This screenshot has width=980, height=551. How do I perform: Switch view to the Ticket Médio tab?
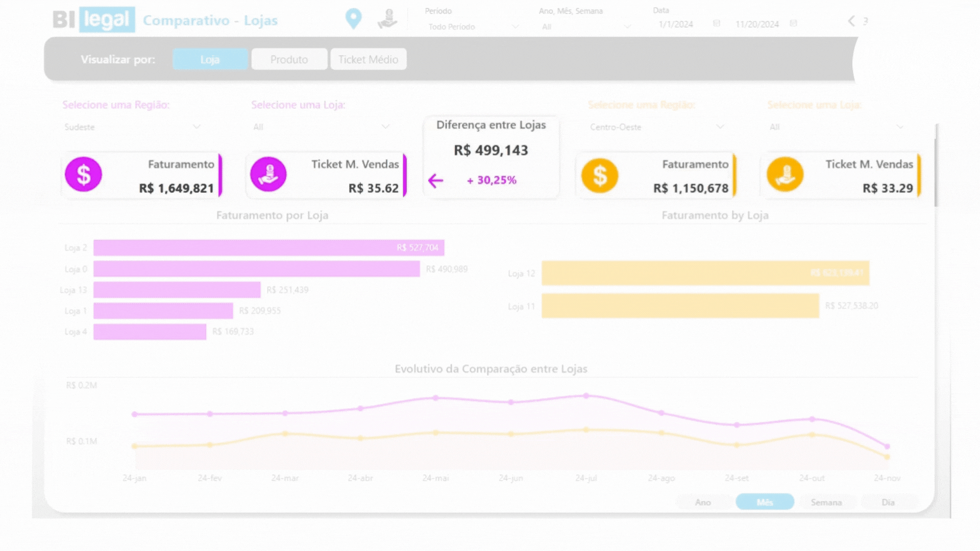tap(368, 59)
